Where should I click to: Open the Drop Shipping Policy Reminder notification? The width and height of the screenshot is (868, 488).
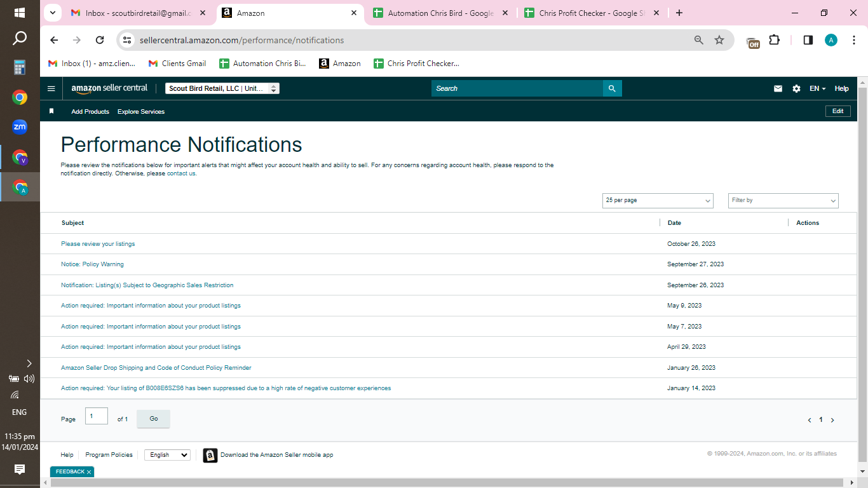pyautogui.click(x=156, y=368)
